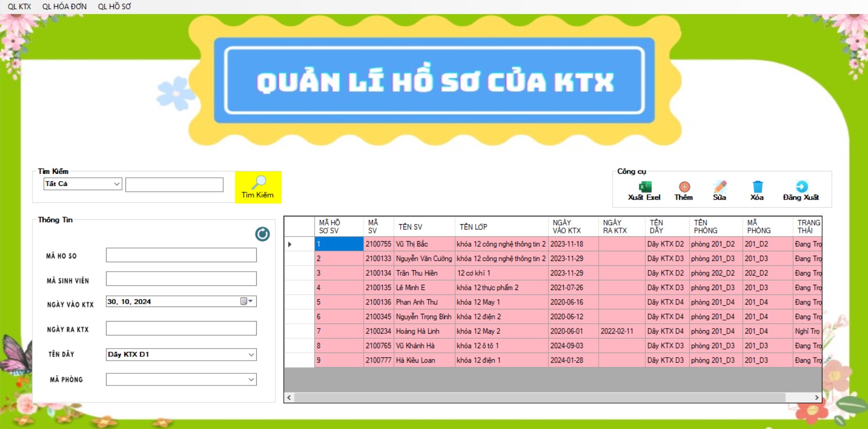
Task: Click class cell 12 cơ khí 1
Action: pos(501,273)
